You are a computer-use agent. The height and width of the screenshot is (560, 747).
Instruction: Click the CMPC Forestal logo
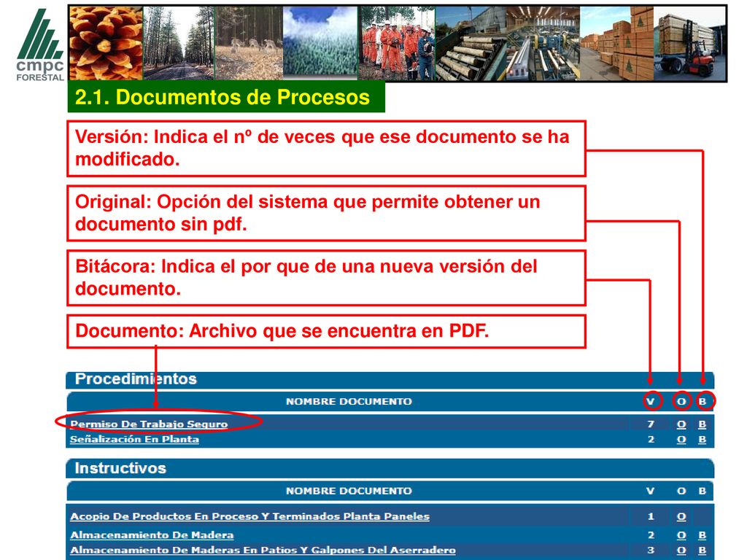40,44
